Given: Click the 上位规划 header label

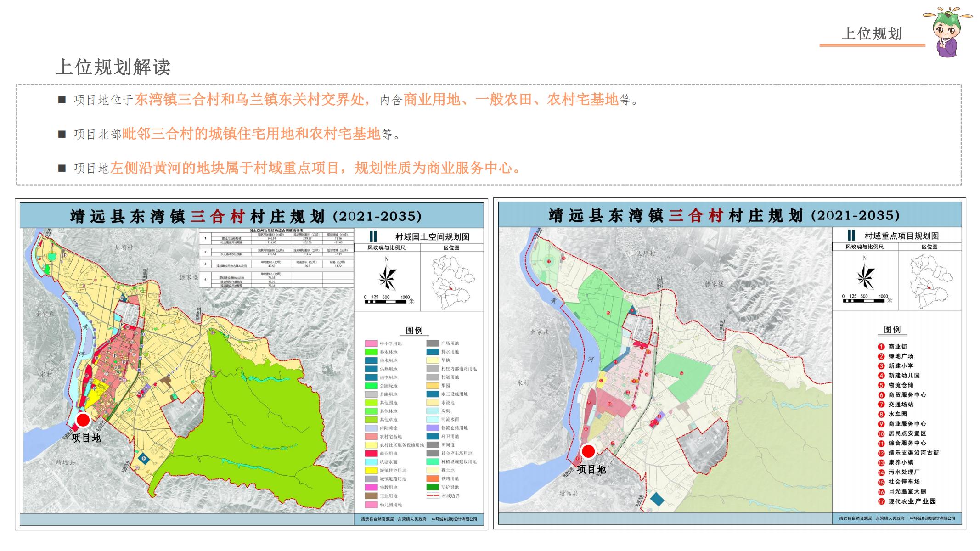Looking at the screenshot, I should (871, 34).
